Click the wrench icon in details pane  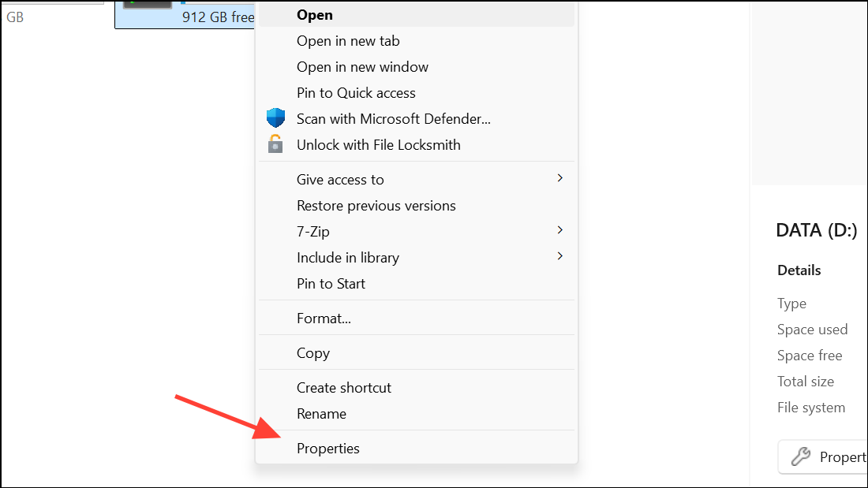point(800,456)
